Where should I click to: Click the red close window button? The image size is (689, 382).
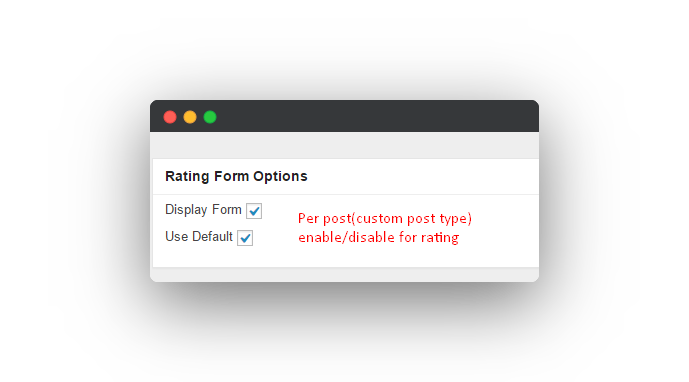[170, 117]
